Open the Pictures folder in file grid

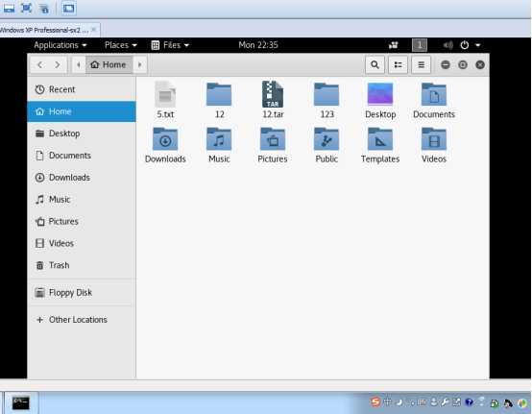pyautogui.click(x=273, y=144)
